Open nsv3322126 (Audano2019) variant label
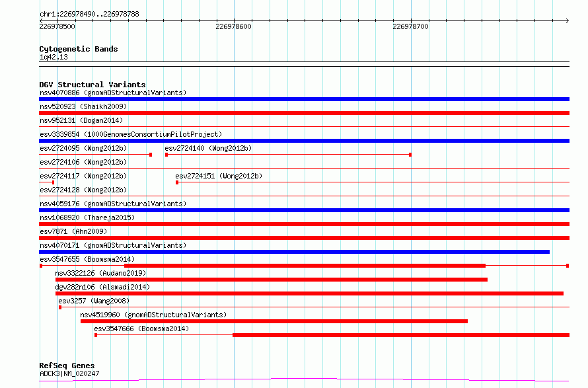Image resolution: width=588 pixels, height=388 pixels. pos(100,273)
